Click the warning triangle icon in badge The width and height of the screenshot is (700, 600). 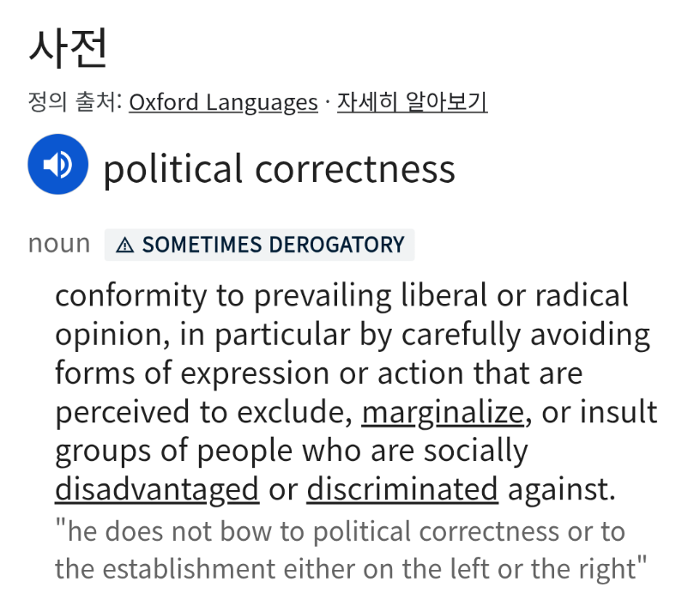[125, 245]
